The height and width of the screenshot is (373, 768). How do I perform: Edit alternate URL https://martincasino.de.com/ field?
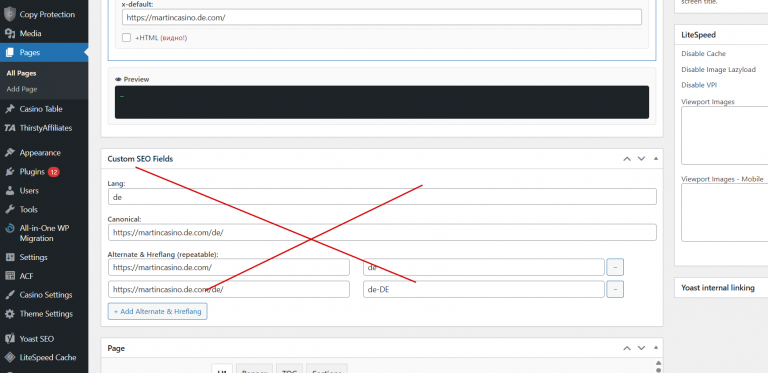point(229,267)
